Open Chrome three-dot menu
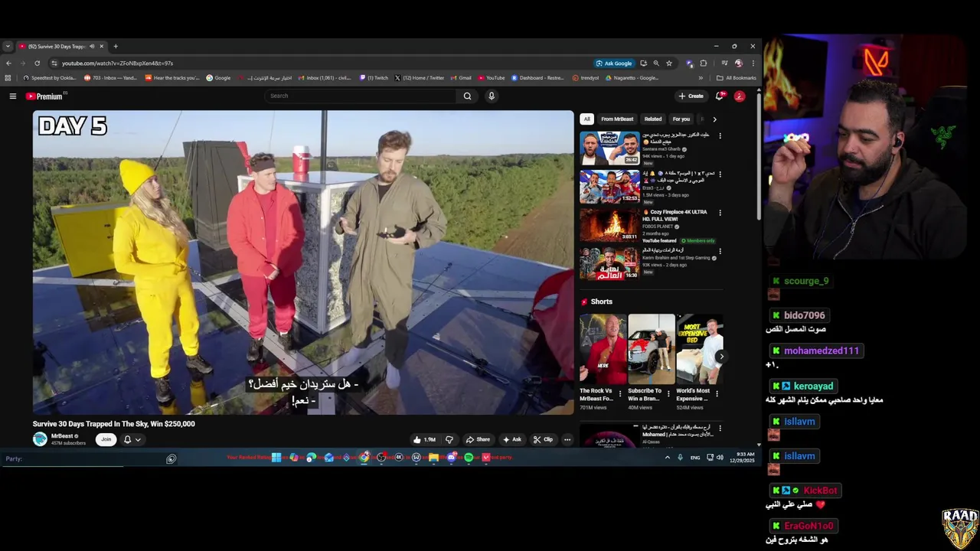Viewport: 980px width, 551px height. pos(753,64)
